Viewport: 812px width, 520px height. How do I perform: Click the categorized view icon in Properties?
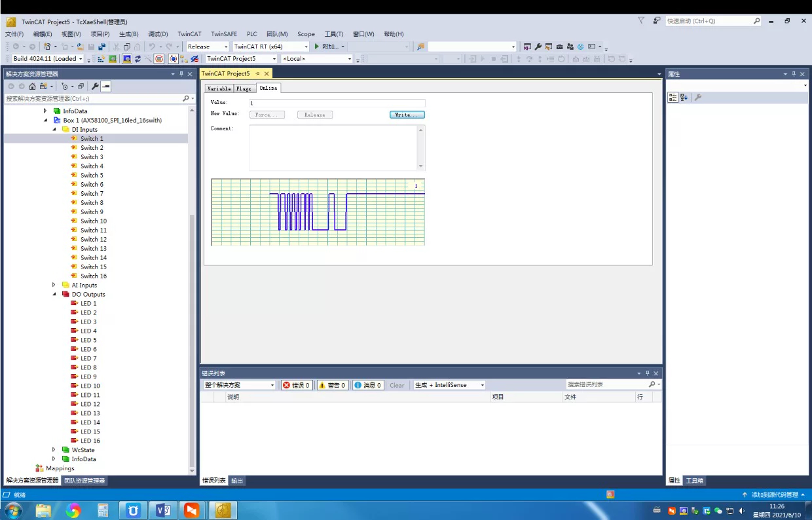[x=673, y=98]
